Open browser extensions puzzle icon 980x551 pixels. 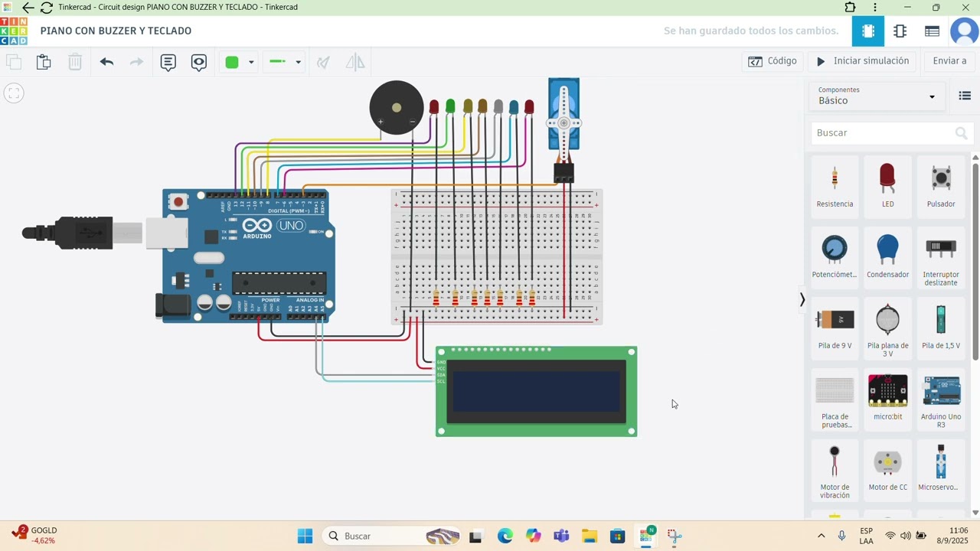pyautogui.click(x=850, y=8)
